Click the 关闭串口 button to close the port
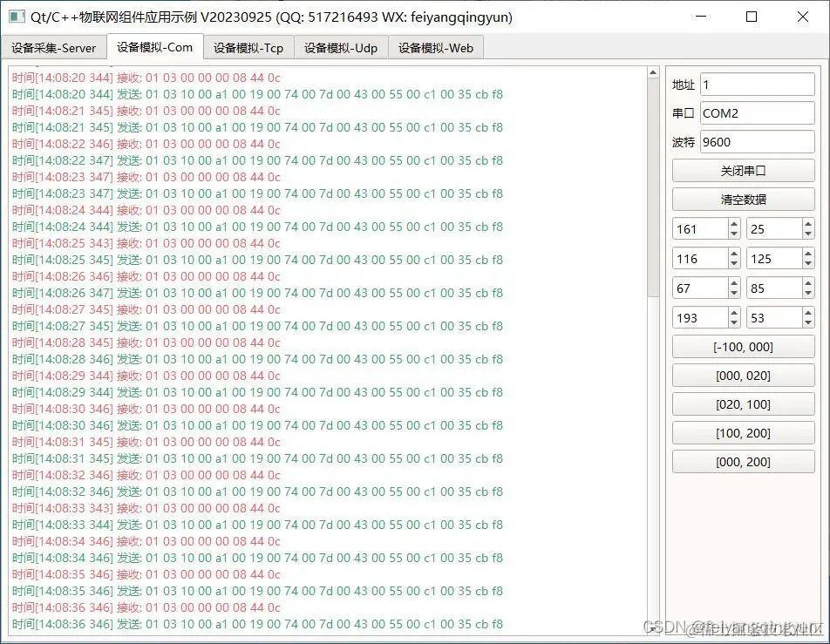Viewport: 830px width, 644px height. 743,170
